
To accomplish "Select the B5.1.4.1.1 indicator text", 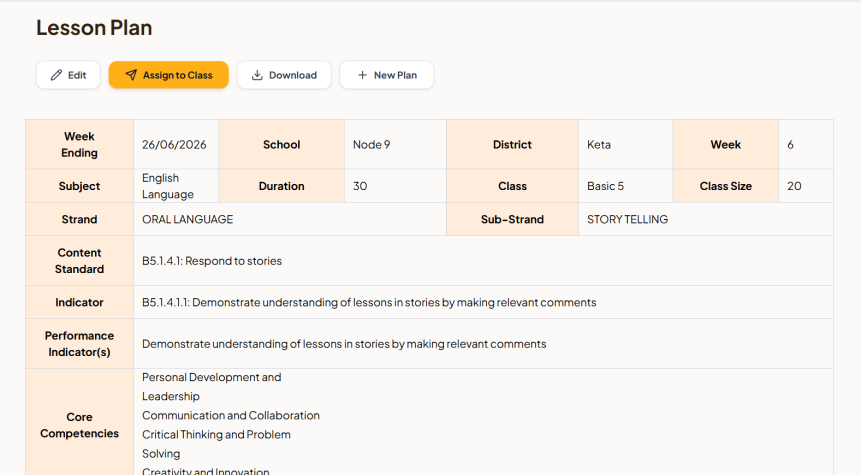I will (x=369, y=303).
